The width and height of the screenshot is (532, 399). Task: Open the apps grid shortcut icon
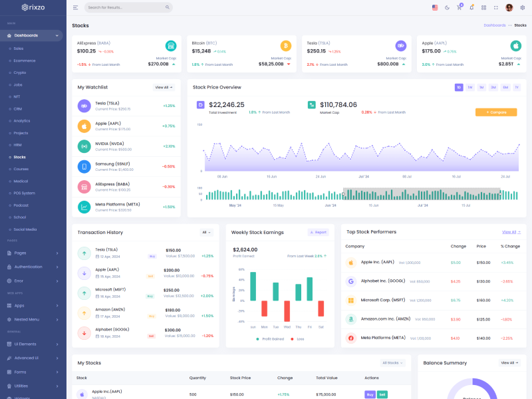point(484,7)
